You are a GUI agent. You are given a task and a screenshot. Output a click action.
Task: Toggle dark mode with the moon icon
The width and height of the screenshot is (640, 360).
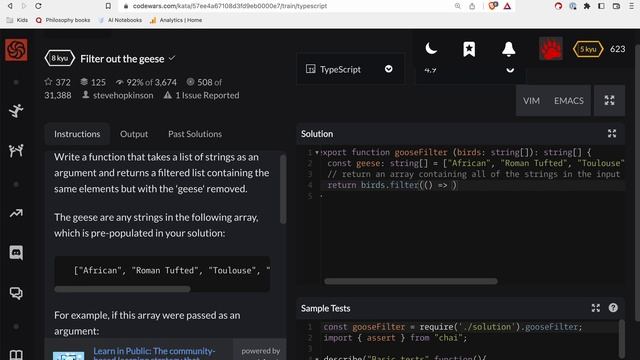coord(431,49)
